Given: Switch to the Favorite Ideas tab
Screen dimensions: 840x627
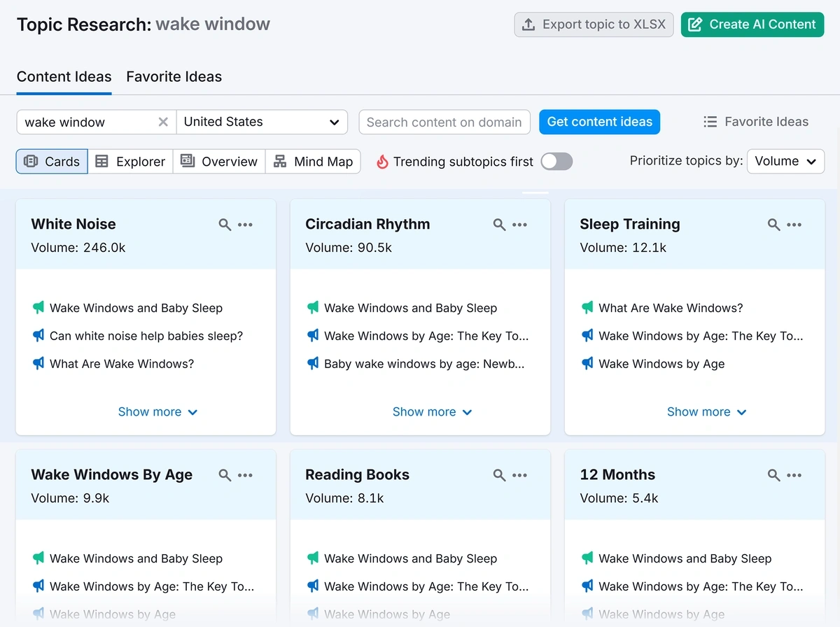Looking at the screenshot, I should tap(174, 76).
